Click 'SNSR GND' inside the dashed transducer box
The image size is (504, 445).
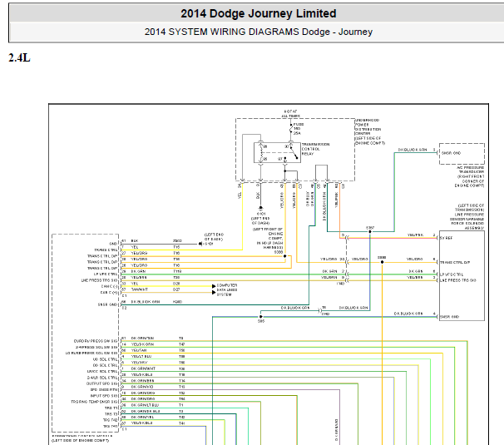coord(451,153)
